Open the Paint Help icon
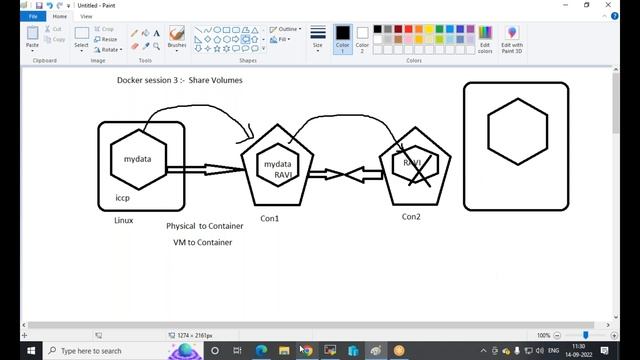 coord(615,16)
